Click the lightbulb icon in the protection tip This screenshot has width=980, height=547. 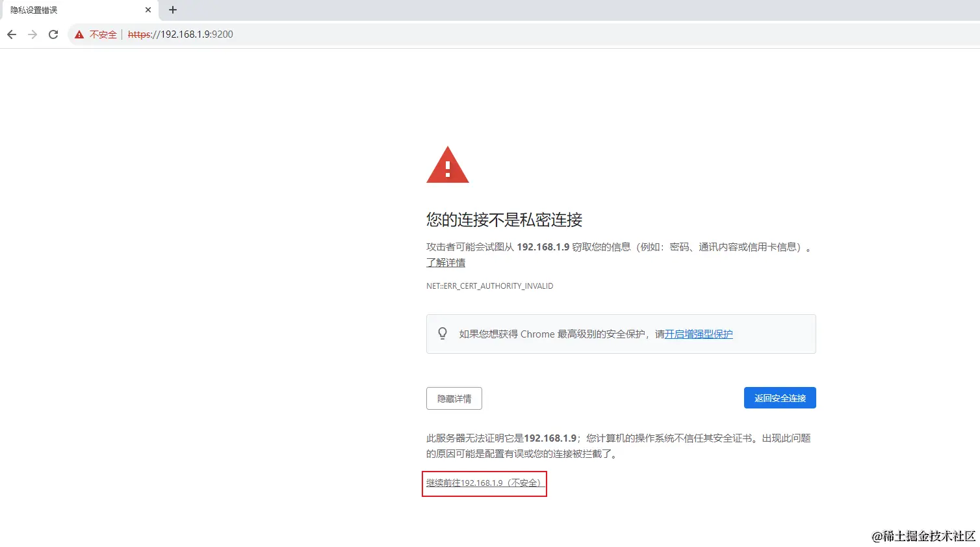(443, 334)
